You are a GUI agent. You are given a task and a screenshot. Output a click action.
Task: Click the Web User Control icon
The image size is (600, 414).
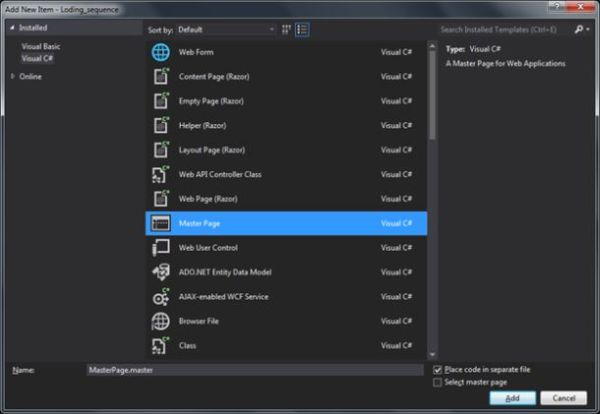click(161, 248)
